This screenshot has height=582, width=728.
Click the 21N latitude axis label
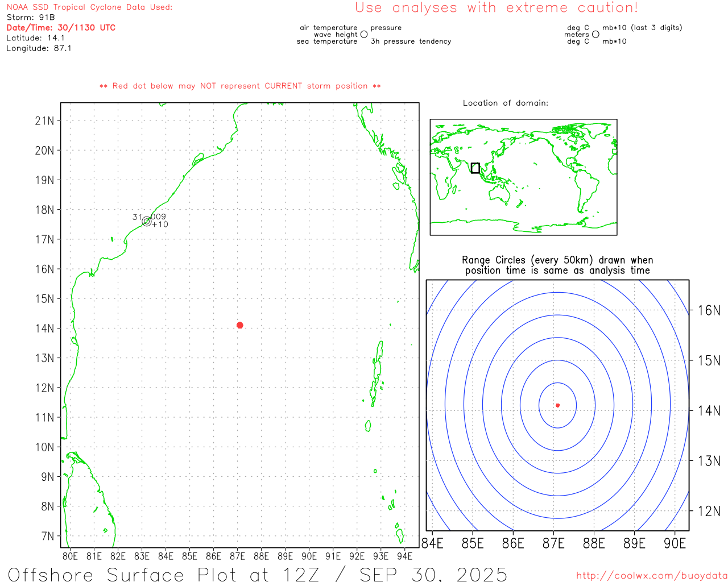pyautogui.click(x=44, y=120)
